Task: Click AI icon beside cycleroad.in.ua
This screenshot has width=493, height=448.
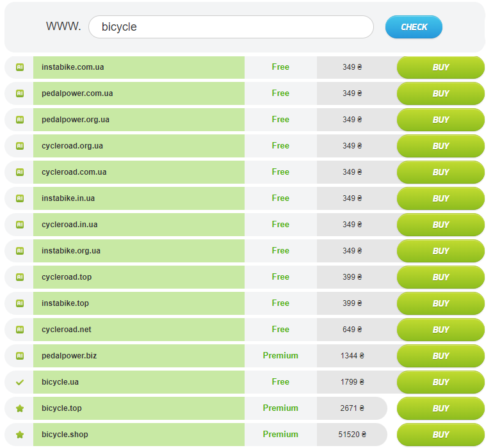Action: click(20, 225)
